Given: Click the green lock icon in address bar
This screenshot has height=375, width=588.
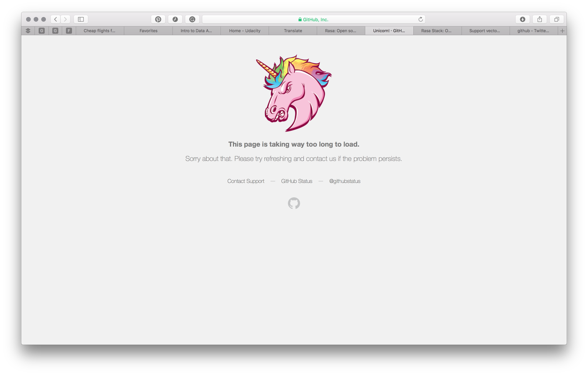Looking at the screenshot, I should pyautogui.click(x=300, y=20).
